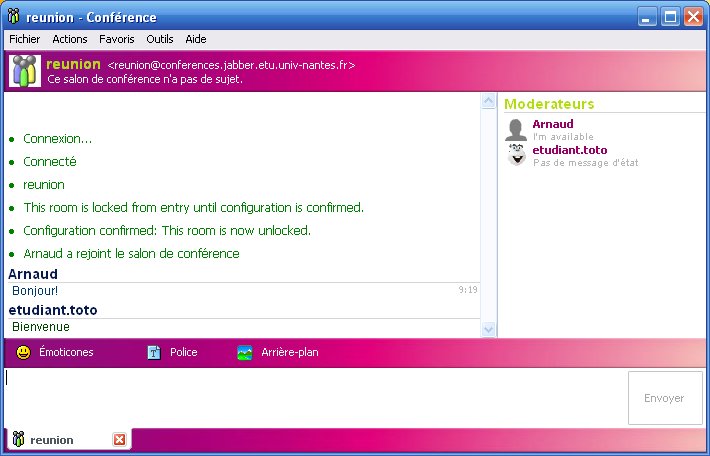Close the reunion tab with red X

(119, 439)
